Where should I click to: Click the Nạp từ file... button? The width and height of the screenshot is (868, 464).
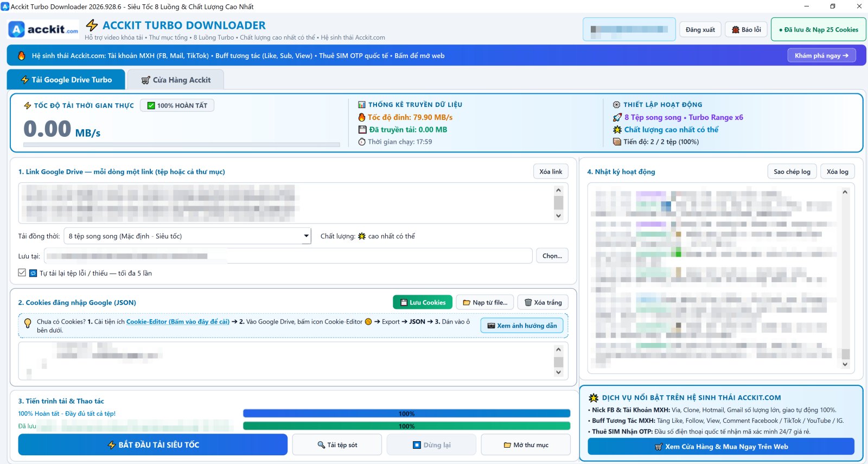click(x=485, y=302)
